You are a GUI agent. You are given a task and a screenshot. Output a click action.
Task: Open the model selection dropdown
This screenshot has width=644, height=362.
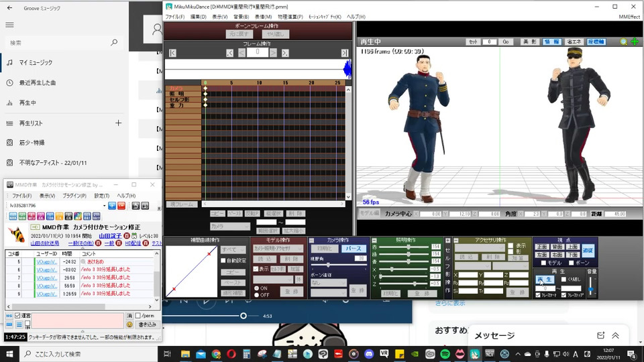click(278, 248)
